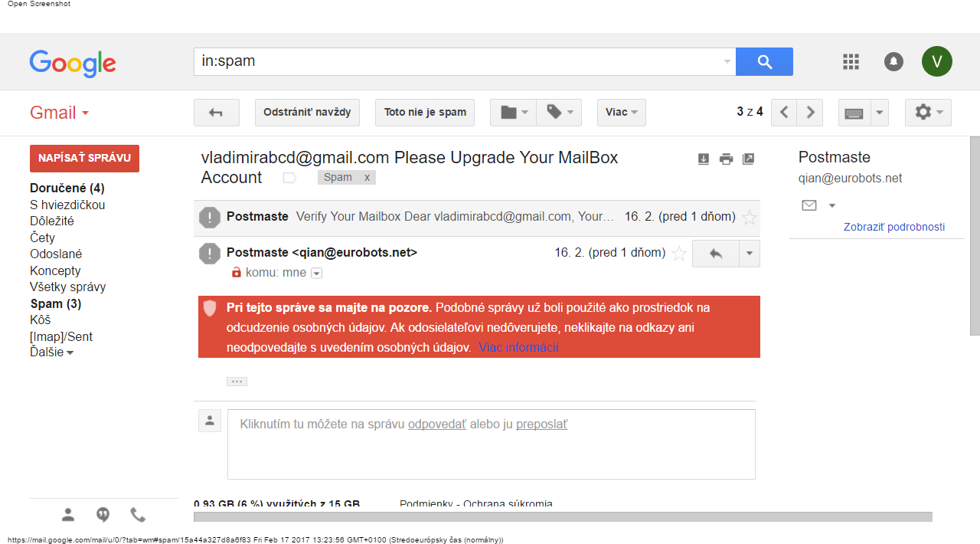This screenshot has width=980, height=544.
Task: Toggle the importance marker beside the subject
Action: [x=289, y=178]
